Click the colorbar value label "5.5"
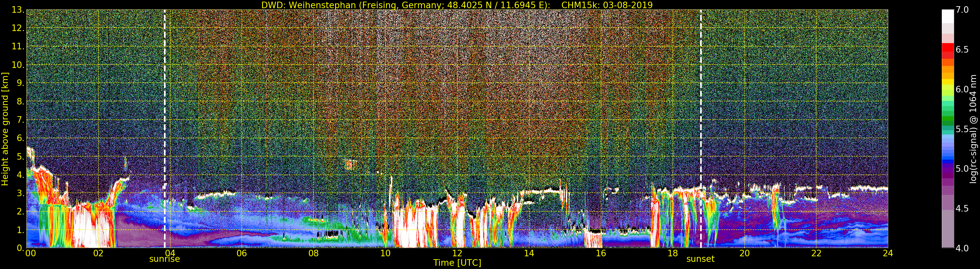Screen dimensions: 980x269 (962, 129)
